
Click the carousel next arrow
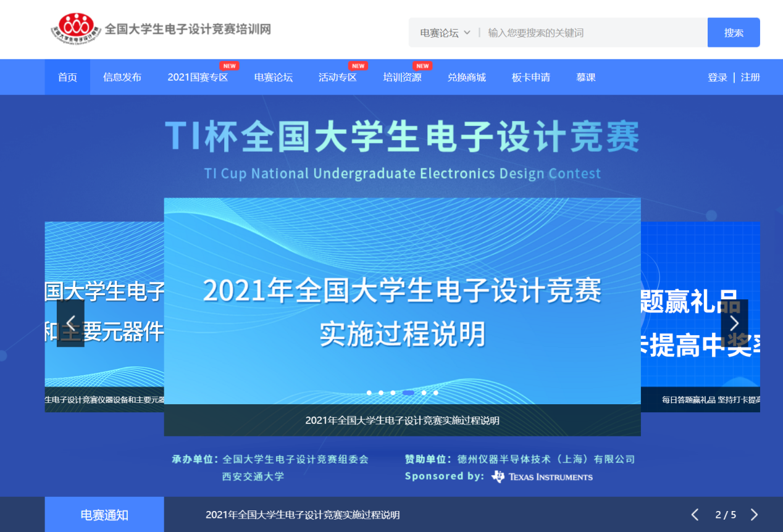pos(734,323)
